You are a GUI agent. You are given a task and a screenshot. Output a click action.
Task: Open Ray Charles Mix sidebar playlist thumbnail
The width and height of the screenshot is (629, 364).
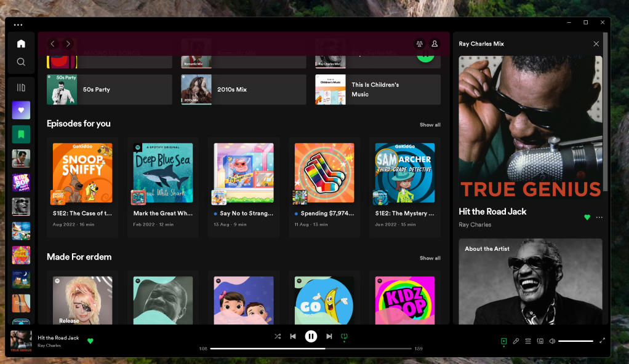[21, 207]
